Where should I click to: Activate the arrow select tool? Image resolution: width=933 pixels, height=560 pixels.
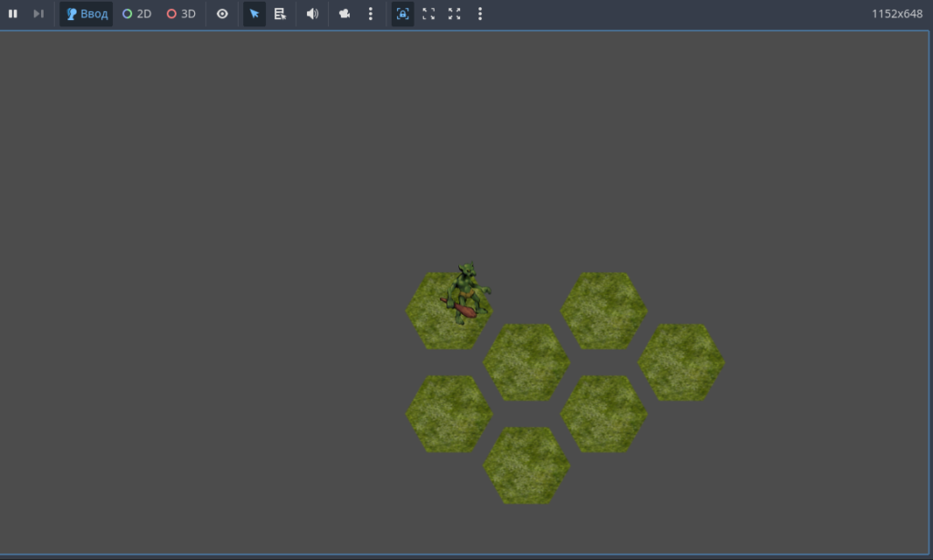click(x=254, y=14)
